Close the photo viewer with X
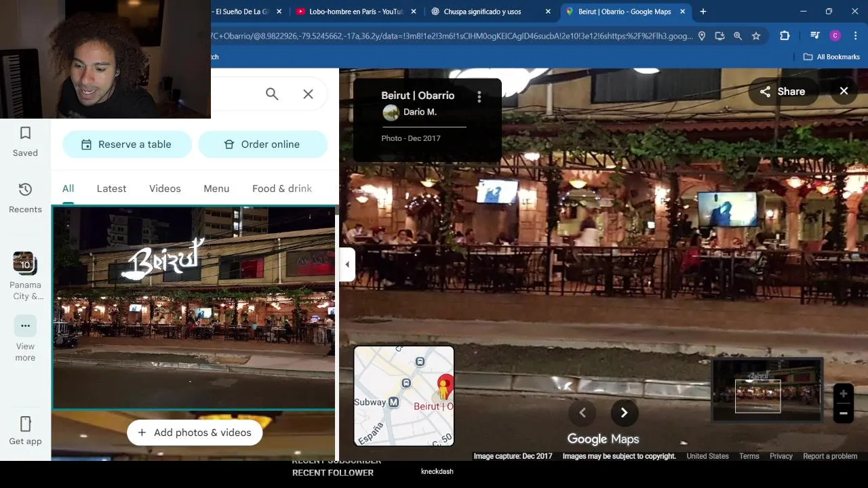 (x=844, y=91)
